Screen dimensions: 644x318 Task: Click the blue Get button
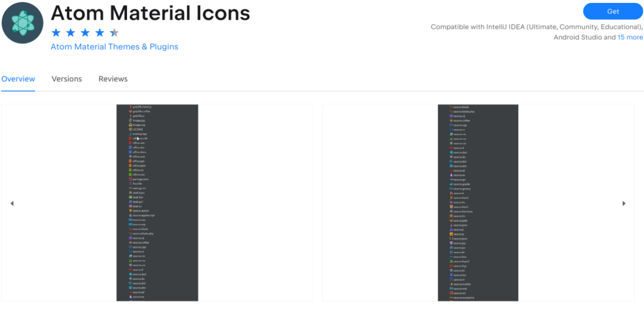coord(613,11)
